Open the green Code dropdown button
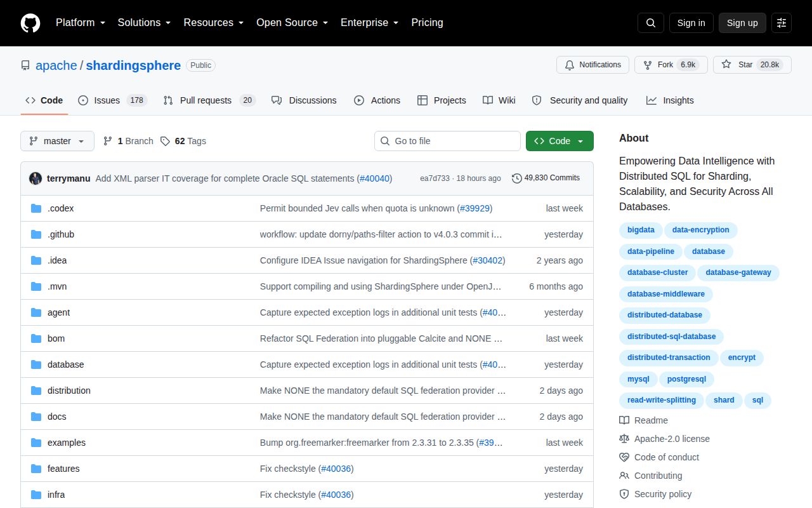812x508 pixels. click(x=560, y=141)
